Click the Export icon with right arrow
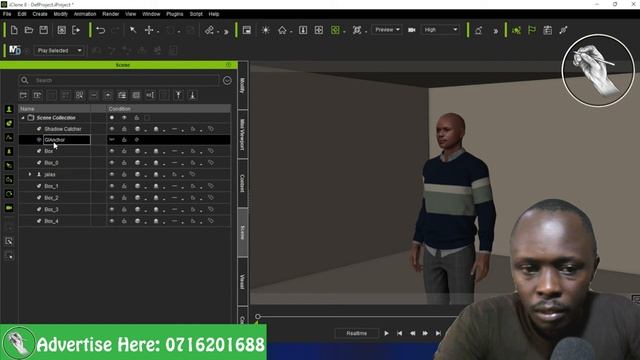 coord(76,30)
